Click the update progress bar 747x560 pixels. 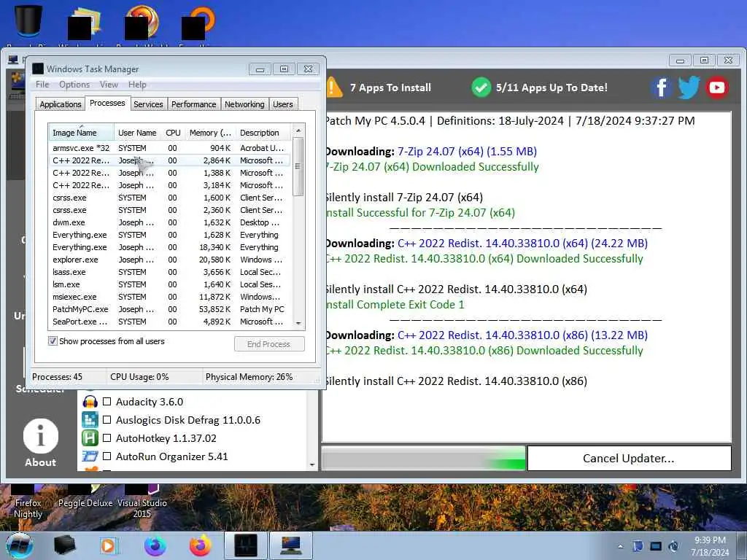click(x=423, y=458)
